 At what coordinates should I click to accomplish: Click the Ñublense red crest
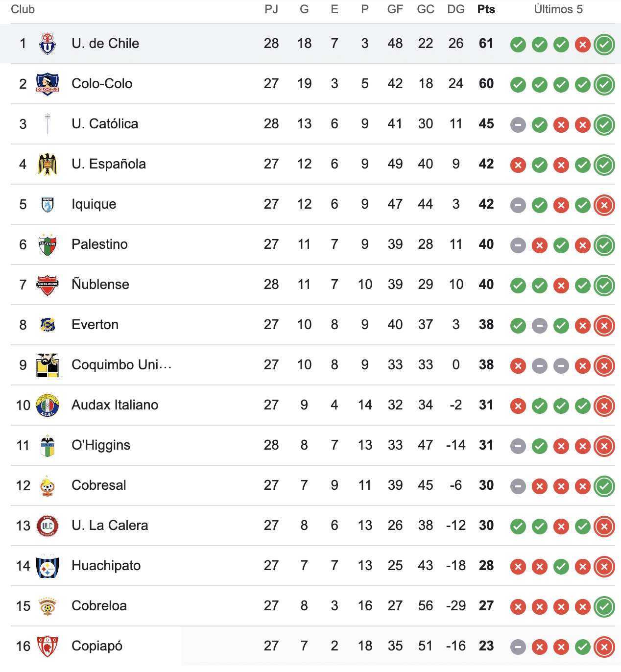coord(48,285)
